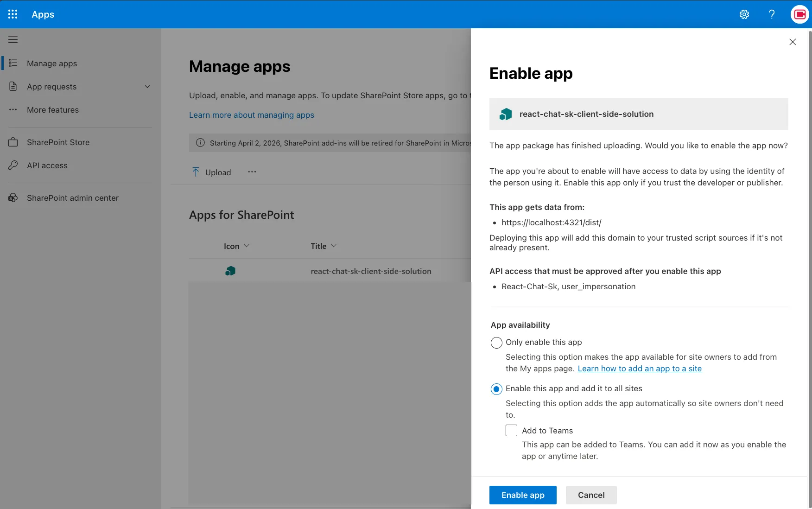Select Enable this app and add to all sites

(496, 389)
